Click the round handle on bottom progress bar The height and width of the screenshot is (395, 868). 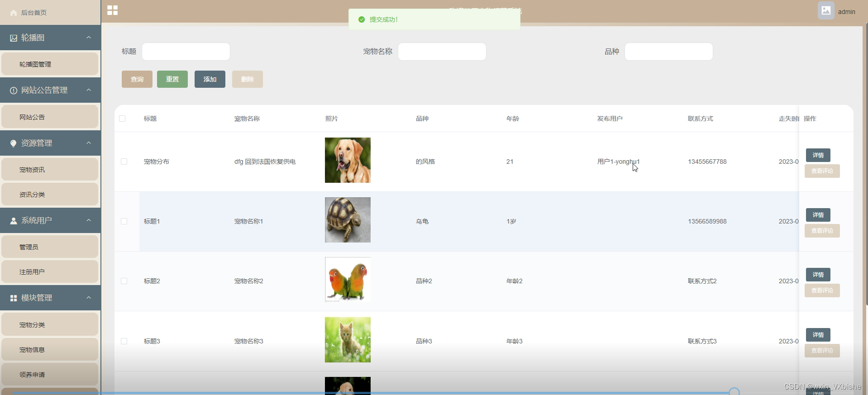734,392
